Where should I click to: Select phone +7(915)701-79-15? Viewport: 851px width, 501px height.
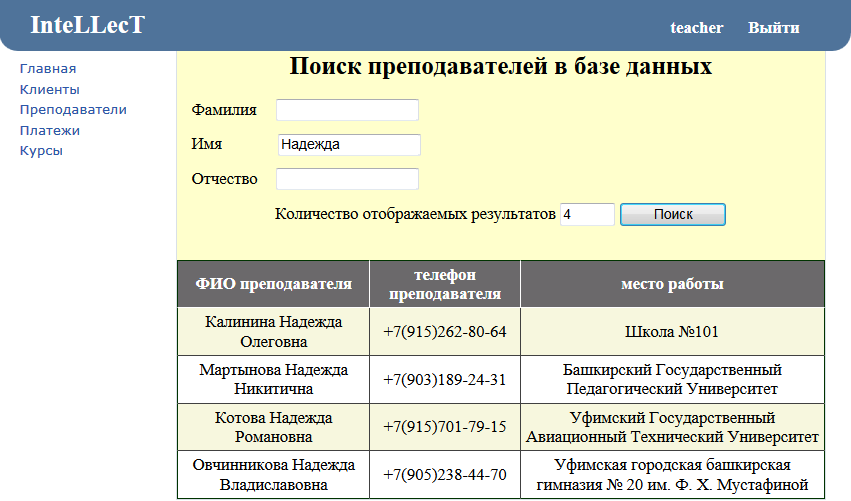tap(445, 427)
